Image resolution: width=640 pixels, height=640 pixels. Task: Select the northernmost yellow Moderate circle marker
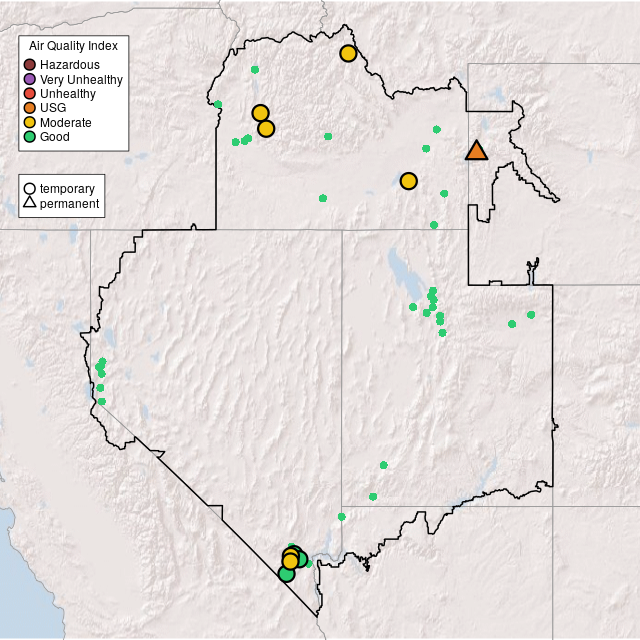(x=348, y=53)
